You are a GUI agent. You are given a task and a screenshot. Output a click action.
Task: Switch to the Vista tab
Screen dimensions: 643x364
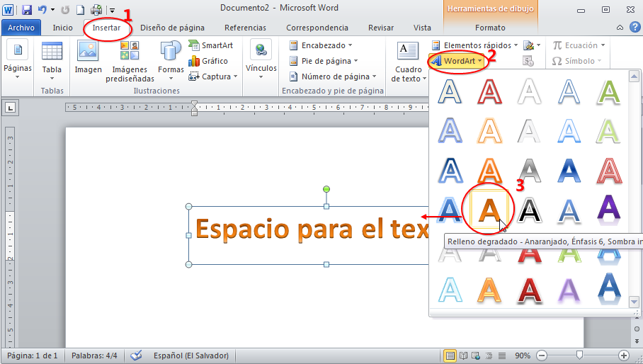(422, 28)
